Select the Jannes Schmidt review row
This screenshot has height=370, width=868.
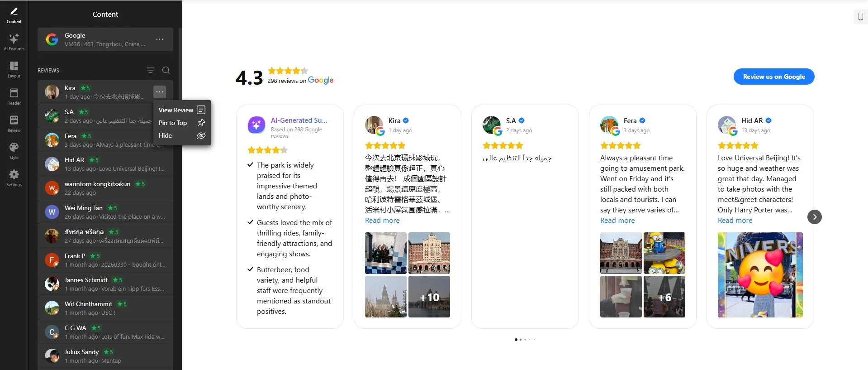pos(105,284)
